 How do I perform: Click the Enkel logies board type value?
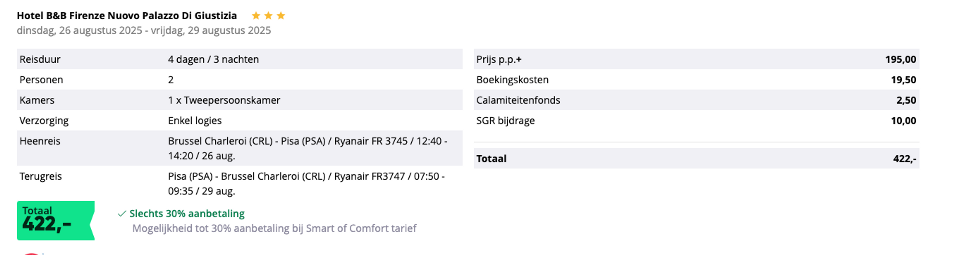(x=194, y=121)
